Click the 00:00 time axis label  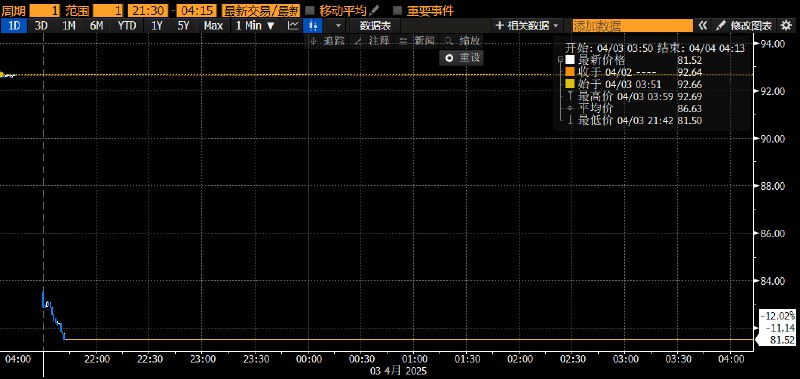[308, 359]
